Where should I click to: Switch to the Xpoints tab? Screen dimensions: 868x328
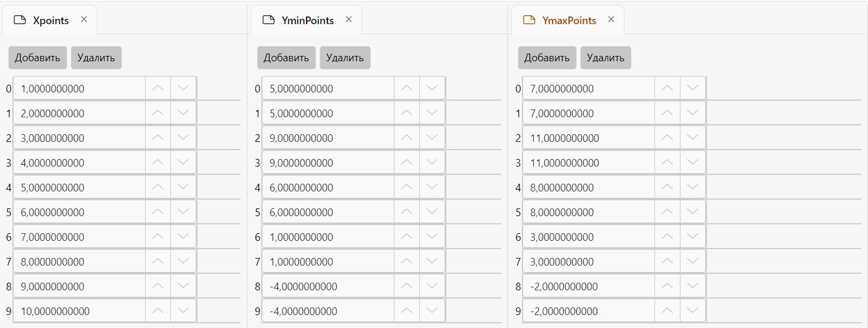pyautogui.click(x=50, y=20)
